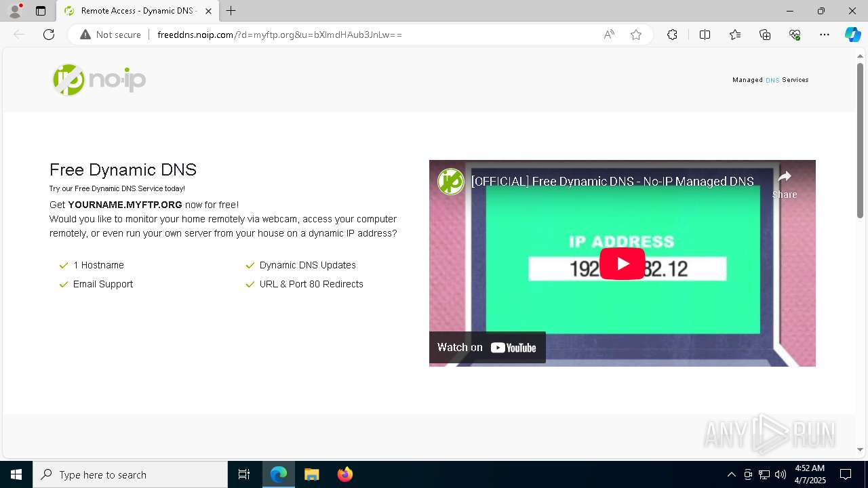Click the Email Support feature item
This screenshot has height=488, width=868.
[x=96, y=284]
